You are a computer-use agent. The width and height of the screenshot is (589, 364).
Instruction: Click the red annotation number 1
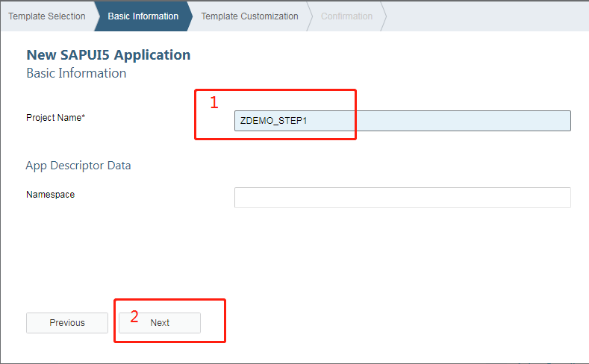click(x=214, y=103)
